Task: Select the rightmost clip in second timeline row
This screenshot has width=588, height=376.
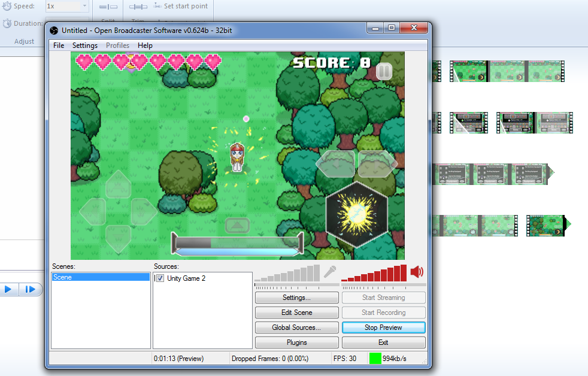Action: click(x=534, y=123)
